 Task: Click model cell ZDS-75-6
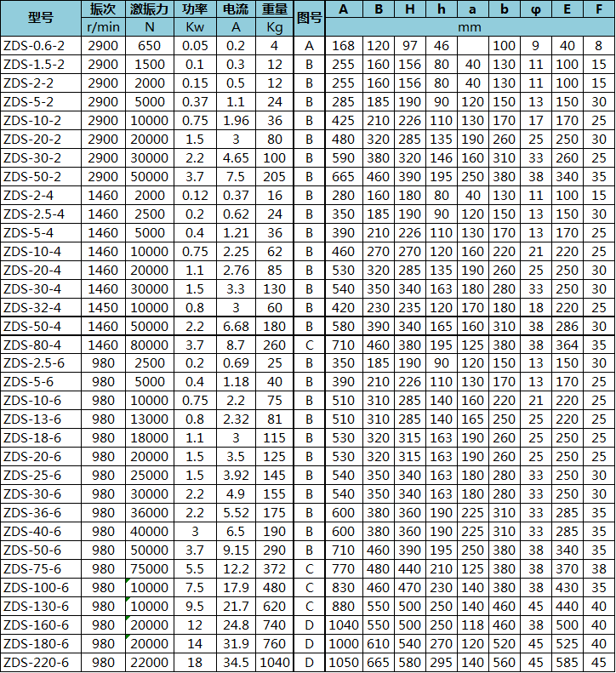(41, 569)
